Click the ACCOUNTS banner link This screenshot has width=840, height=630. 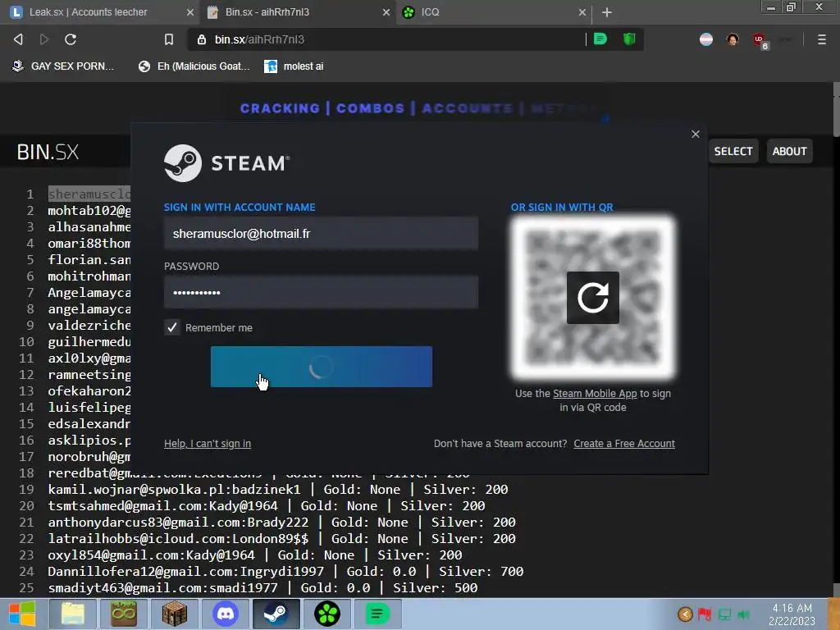(x=467, y=108)
